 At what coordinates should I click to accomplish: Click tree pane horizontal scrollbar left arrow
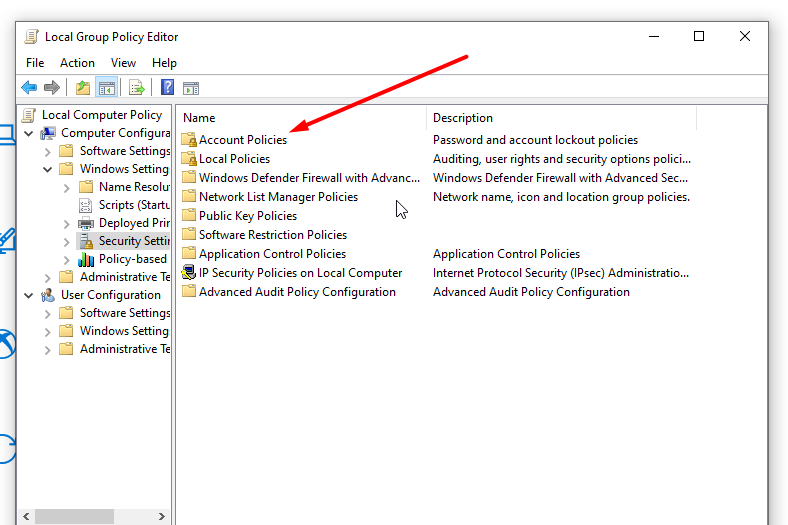[26, 516]
